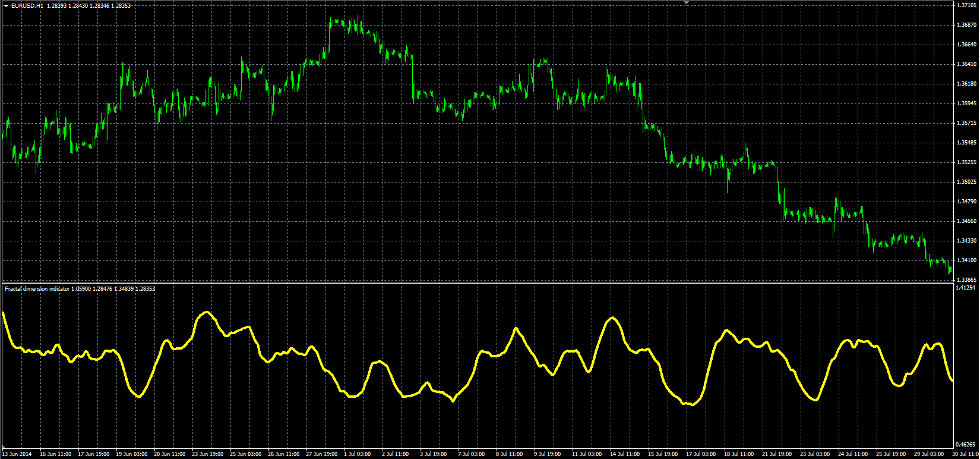This screenshot has width=980, height=459.
Task: Click the '20 Jun 11:00' time label
Action: [x=170, y=454]
